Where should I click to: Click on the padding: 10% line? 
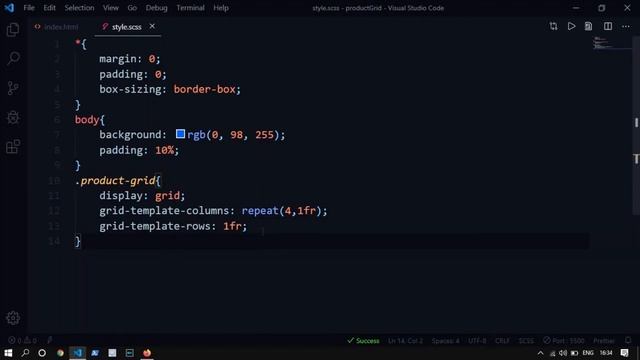pos(139,150)
